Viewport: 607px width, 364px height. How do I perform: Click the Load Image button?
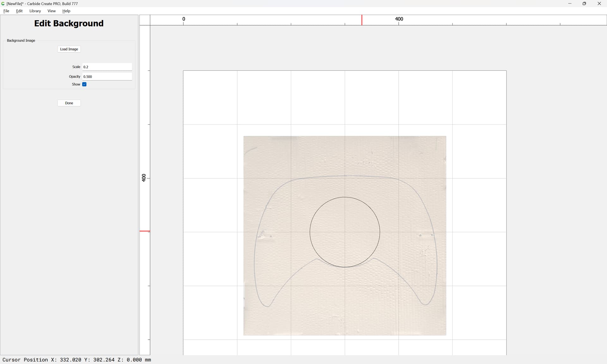(69, 49)
